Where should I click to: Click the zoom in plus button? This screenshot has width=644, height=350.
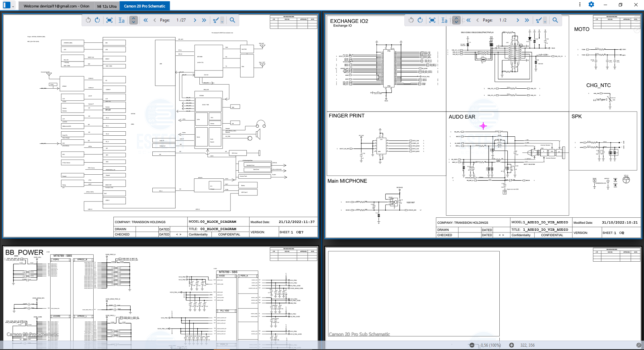[x=511, y=345]
